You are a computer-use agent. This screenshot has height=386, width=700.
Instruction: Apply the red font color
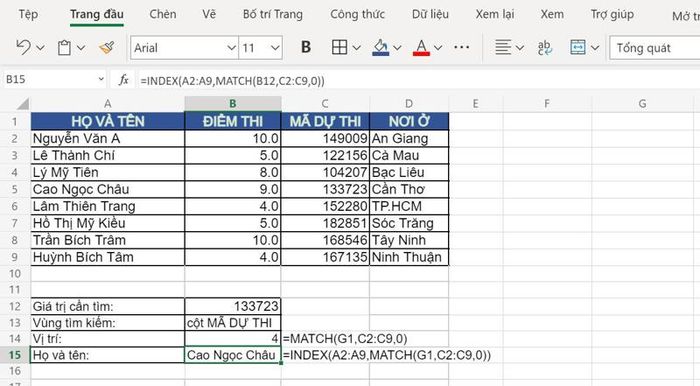click(x=421, y=47)
